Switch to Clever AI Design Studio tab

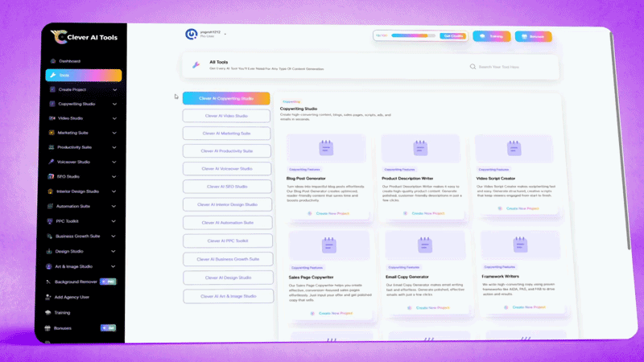click(227, 278)
